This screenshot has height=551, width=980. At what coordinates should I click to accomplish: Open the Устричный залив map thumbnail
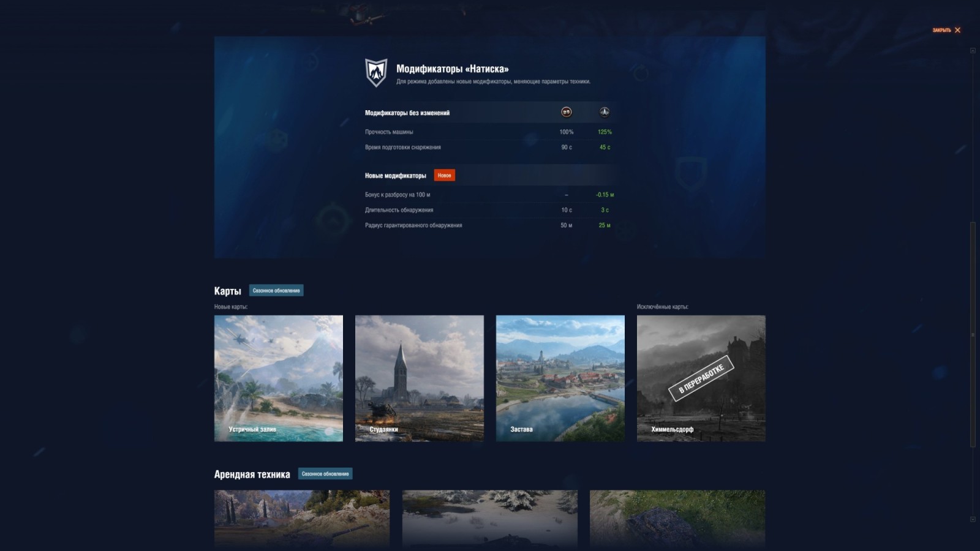(x=279, y=378)
